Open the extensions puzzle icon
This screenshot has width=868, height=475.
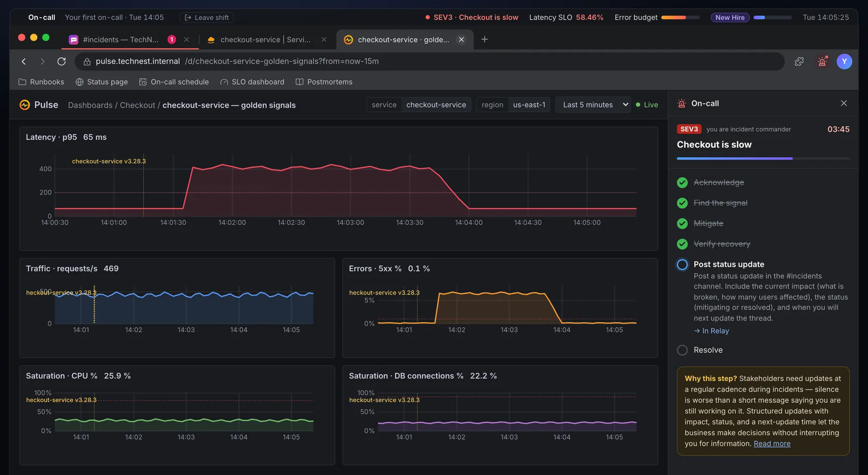[x=799, y=61]
